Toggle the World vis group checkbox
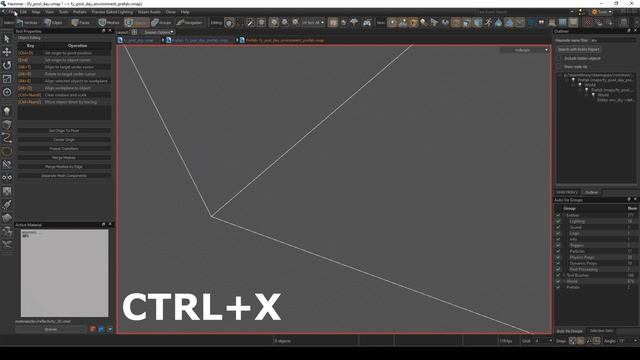 pos(558,281)
